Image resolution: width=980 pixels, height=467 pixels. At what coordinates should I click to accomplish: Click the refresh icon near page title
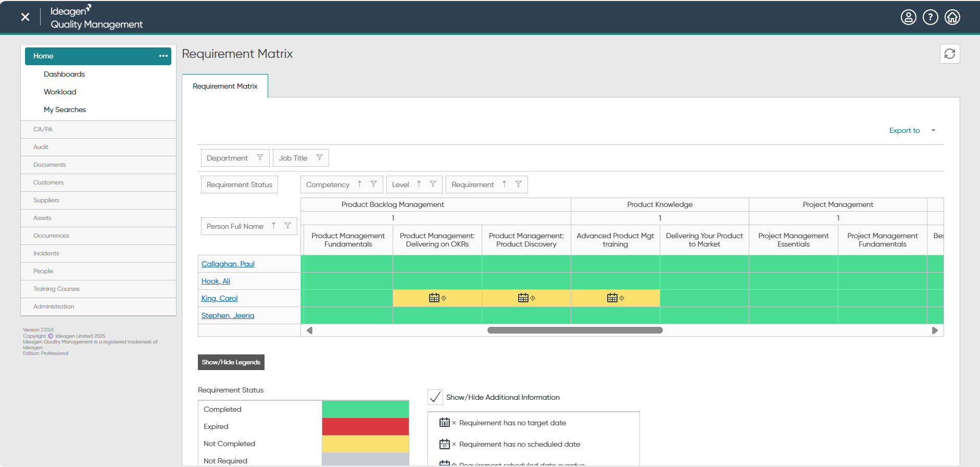point(949,54)
